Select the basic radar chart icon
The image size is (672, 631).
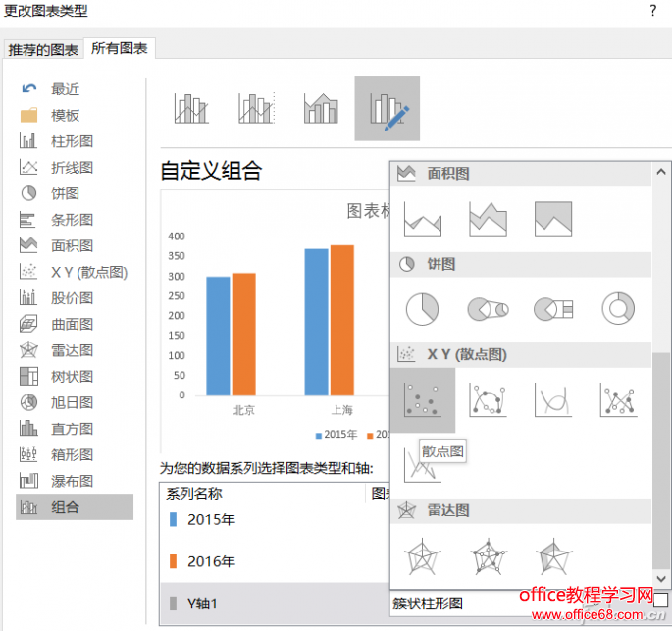coord(423,556)
